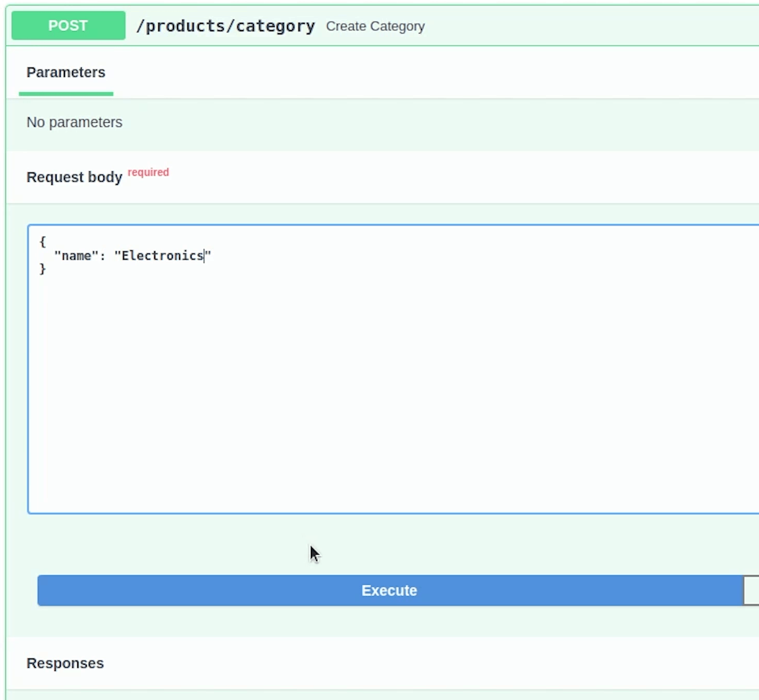Place cursor on the "name" JSON key

point(76,255)
